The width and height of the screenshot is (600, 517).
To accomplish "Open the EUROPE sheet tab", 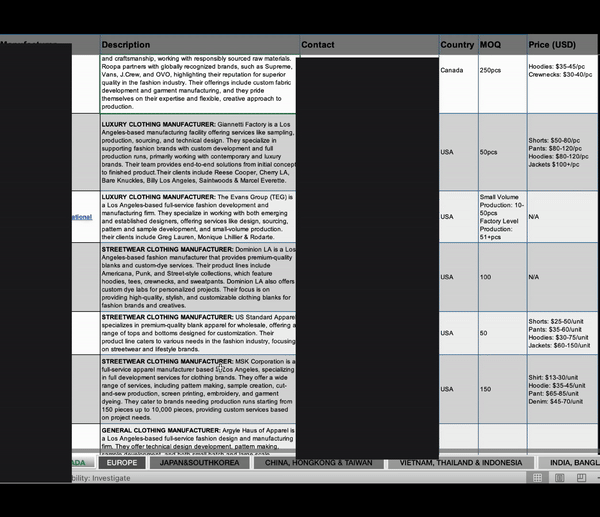I will (122, 463).
